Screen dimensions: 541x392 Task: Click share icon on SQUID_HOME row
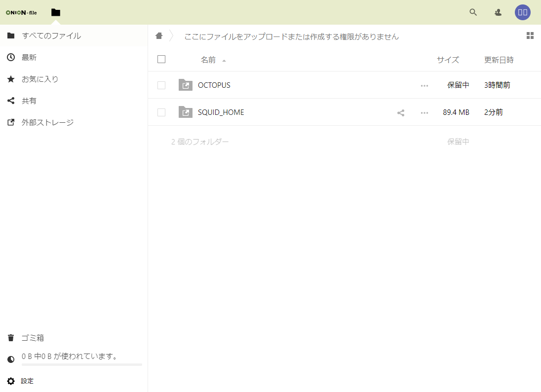(401, 112)
